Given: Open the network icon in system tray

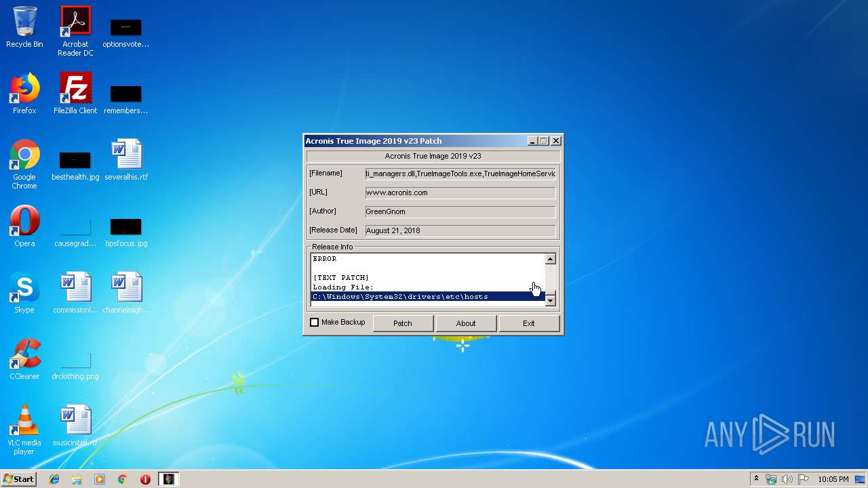Looking at the screenshot, I should click(x=771, y=479).
